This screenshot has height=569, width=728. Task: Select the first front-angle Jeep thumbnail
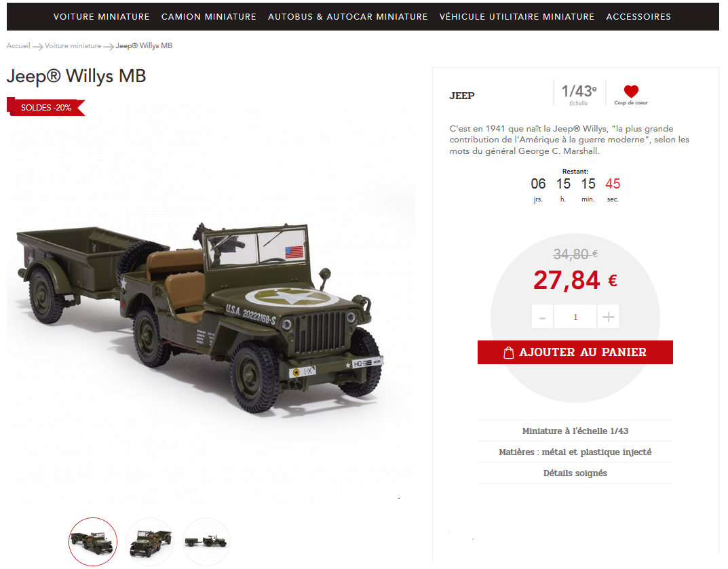(93, 542)
